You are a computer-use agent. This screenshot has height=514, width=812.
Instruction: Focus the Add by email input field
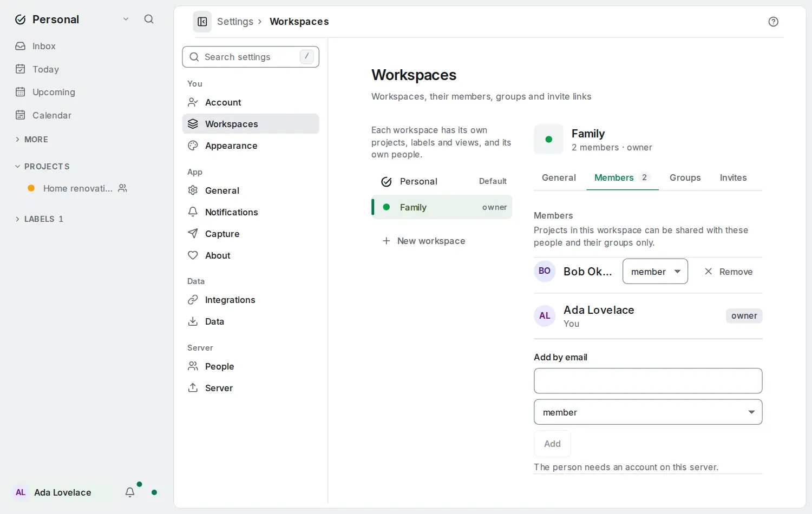tap(648, 381)
